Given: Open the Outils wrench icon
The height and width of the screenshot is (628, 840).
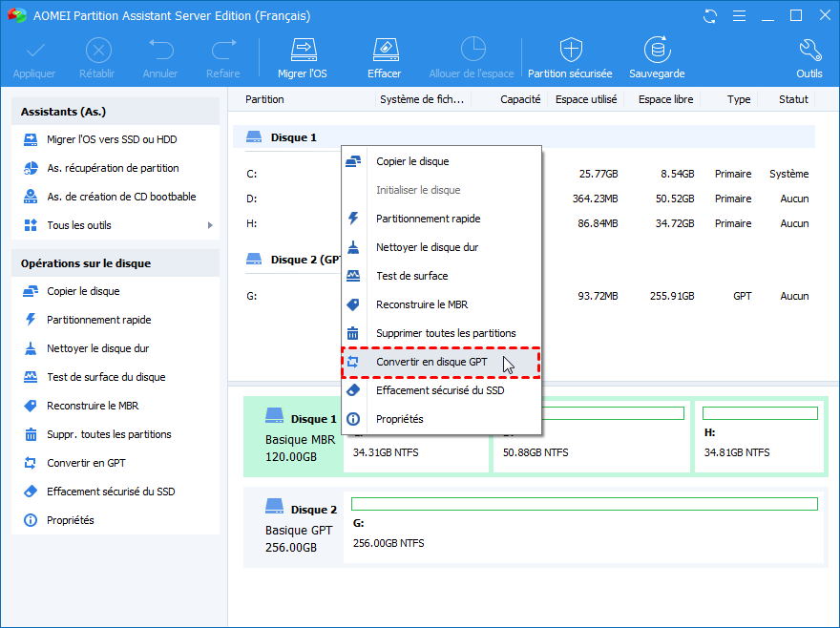Looking at the screenshot, I should pyautogui.click(x=808, y=50).
